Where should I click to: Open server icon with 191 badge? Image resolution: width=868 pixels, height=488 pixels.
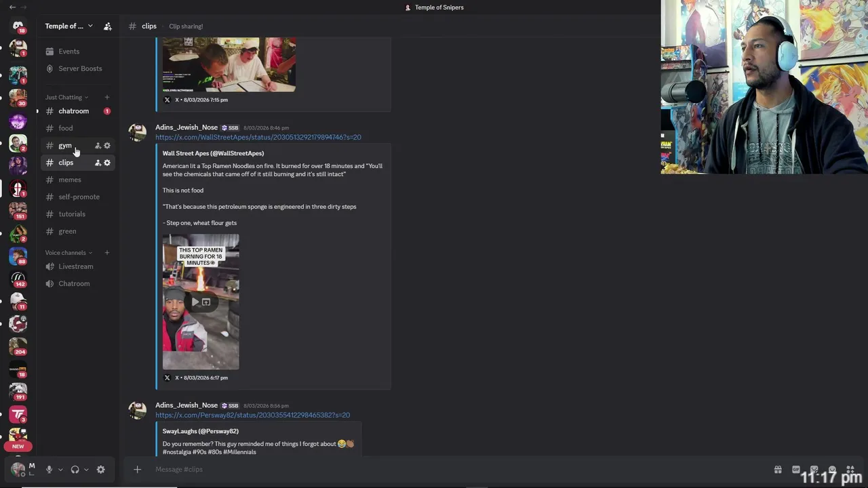pos(18,392)
